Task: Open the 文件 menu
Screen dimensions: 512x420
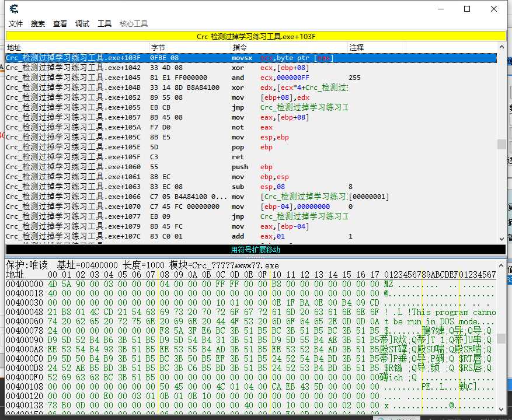Action: [16, 23]
